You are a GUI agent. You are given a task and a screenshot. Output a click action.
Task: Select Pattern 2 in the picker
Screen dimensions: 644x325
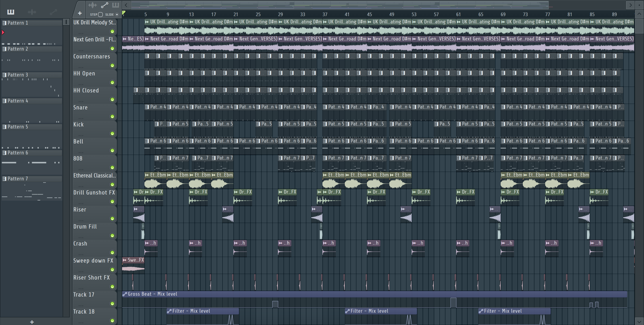32,49
